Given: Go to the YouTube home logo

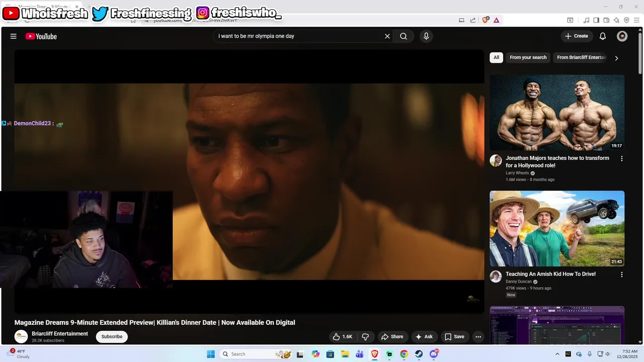Looking at the screenshot, I should click(x=41, y=36).
